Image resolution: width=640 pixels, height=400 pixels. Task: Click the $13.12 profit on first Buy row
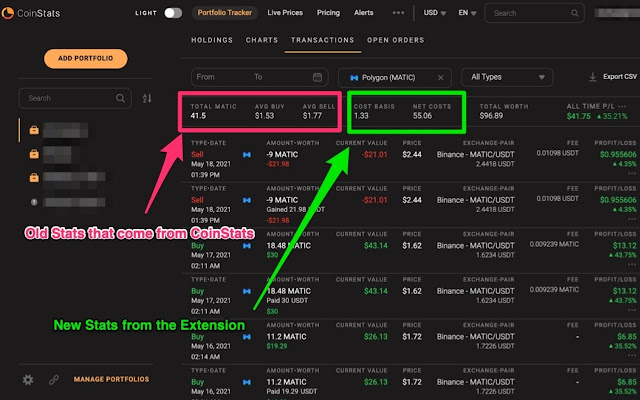point(624,245)
